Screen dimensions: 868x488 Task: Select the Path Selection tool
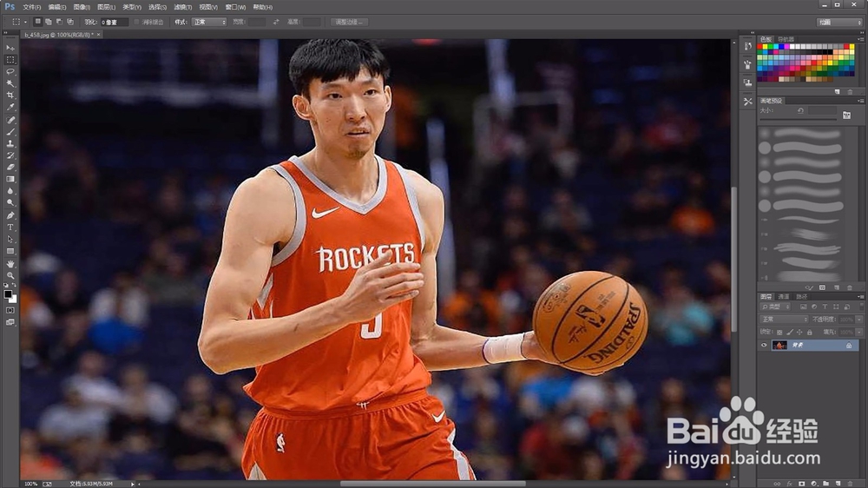pyautogui.click(x=10, y=240)
